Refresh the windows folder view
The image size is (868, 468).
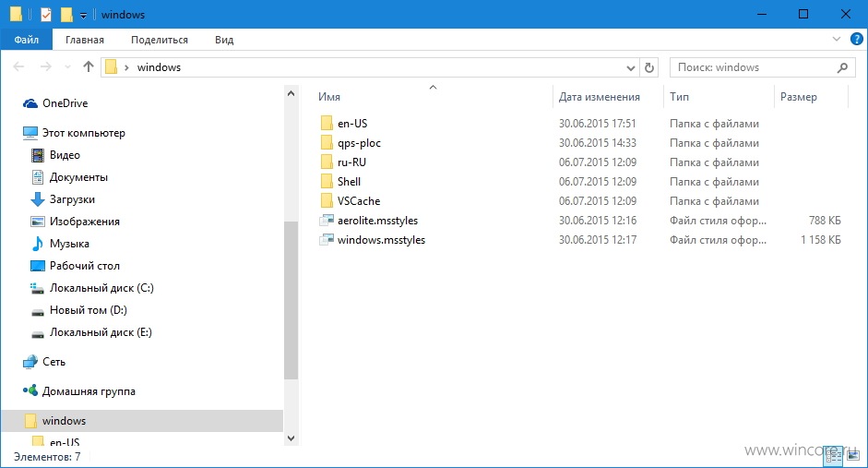[x=648, y=67]
